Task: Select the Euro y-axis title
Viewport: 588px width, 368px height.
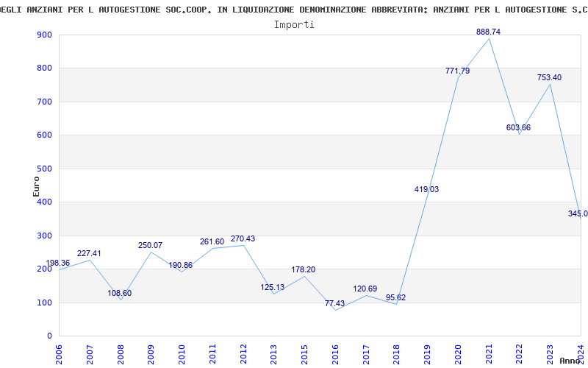Action: click(x=36, y=186)
